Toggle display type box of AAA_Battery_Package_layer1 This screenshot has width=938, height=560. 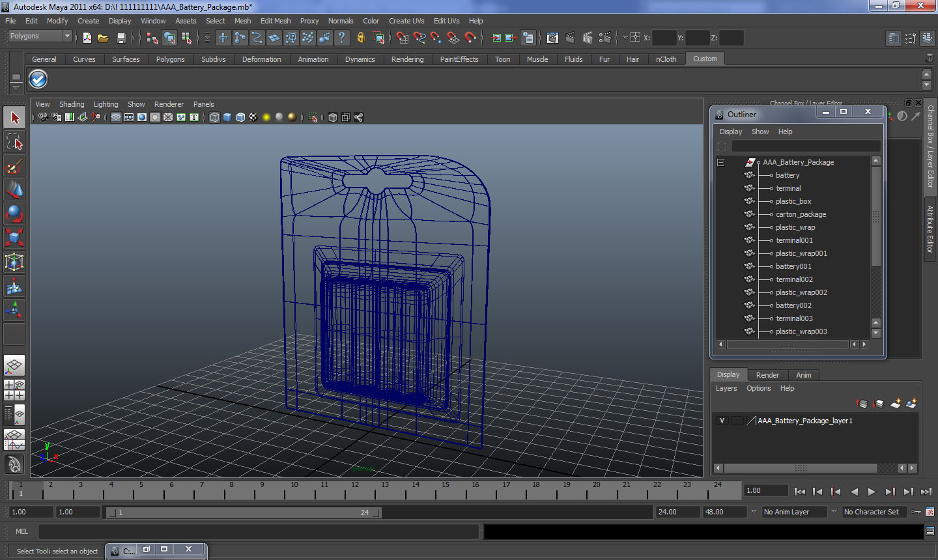[x=737, y=421]
